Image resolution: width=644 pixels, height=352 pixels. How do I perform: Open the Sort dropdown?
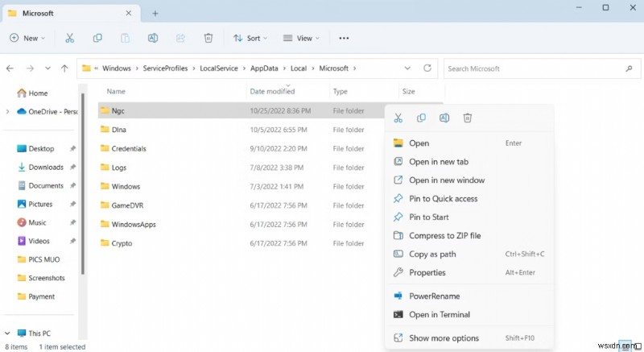(x=250, y=38)
